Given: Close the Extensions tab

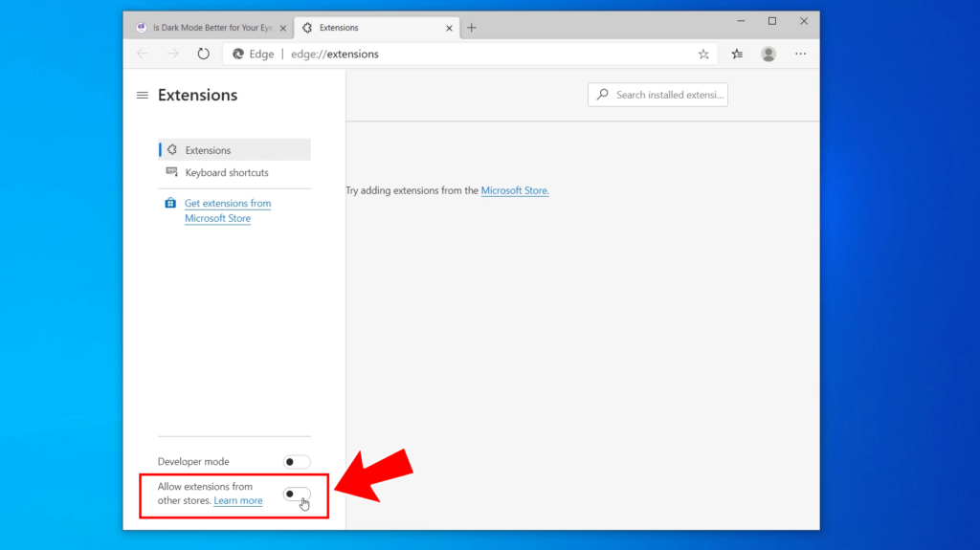Looking at the screenshot, I should tap(449, 28).
